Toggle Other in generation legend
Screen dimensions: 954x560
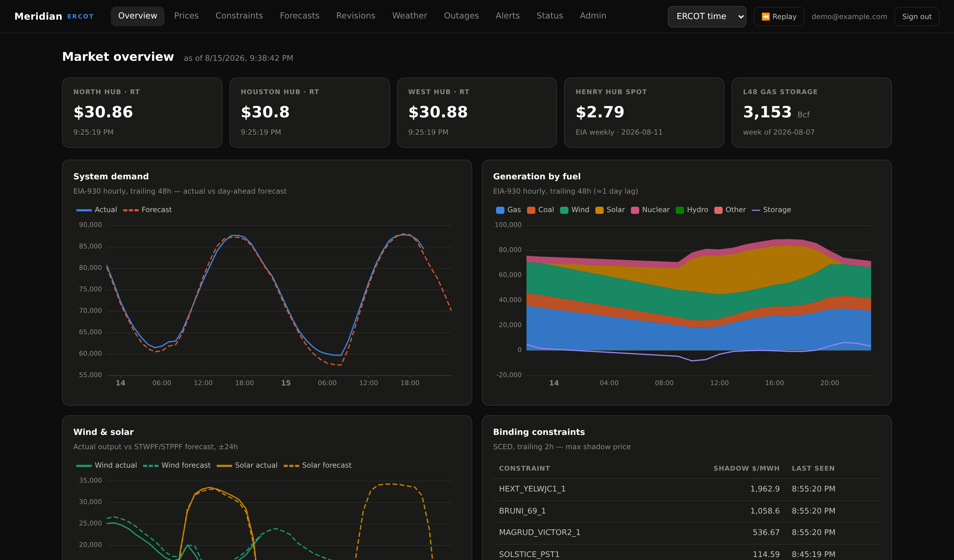pyautogui.click(x=730, y=210)
